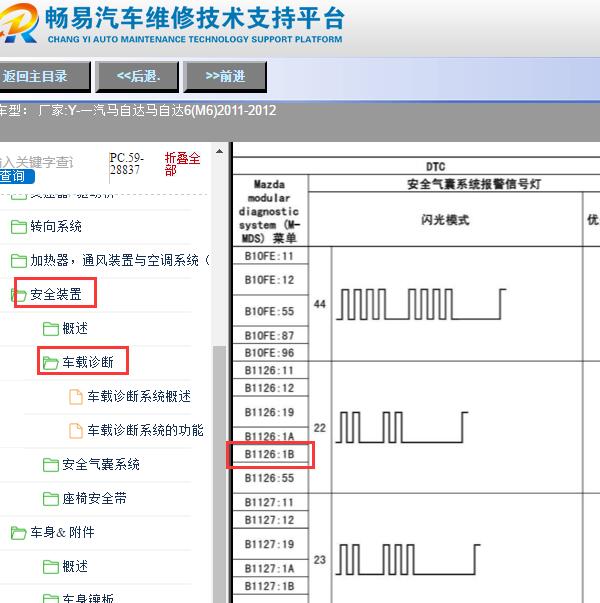
Task: Open the 转向系统 folder icon
Action: [x=18, y=227]
